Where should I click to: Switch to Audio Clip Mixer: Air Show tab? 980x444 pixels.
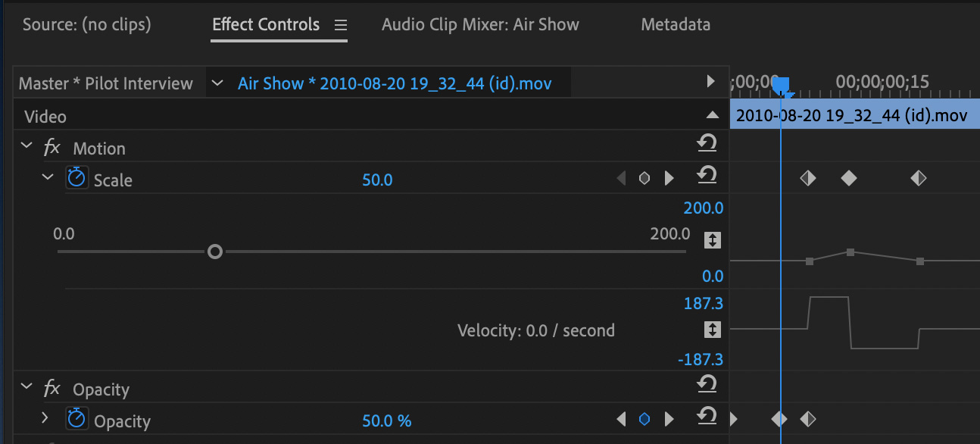point(480,24)
